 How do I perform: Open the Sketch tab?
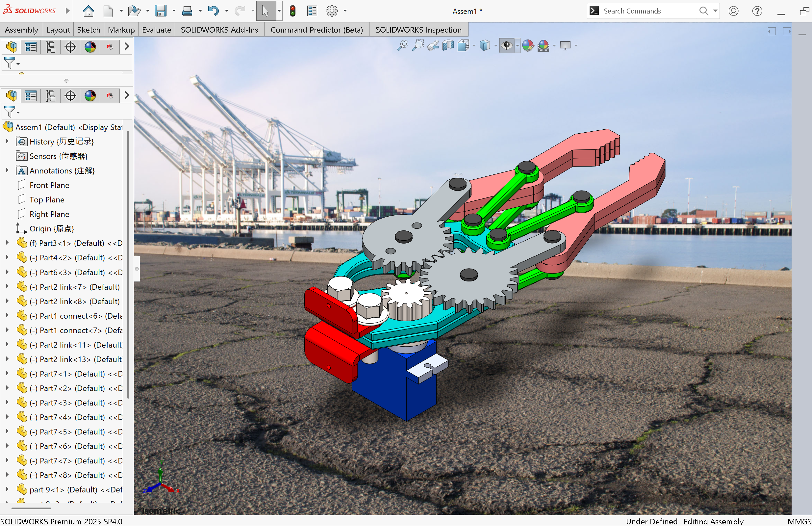click(89, 30)
